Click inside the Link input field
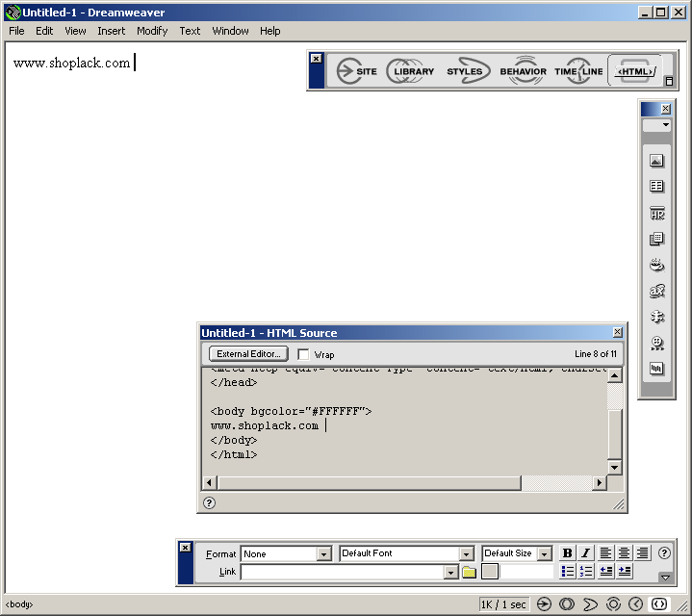This screenshot has width=692, height=616. 343,573
